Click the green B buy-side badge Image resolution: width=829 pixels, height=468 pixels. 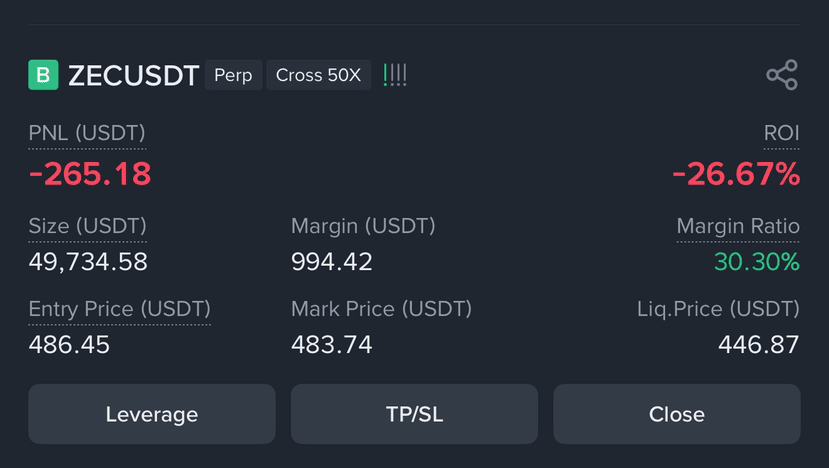tap(43, 75)
